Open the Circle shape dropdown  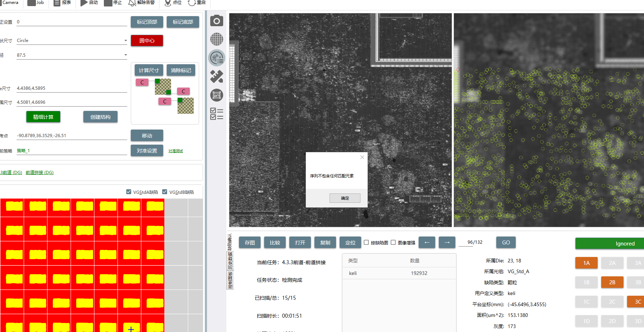click(x=125, y=41)
